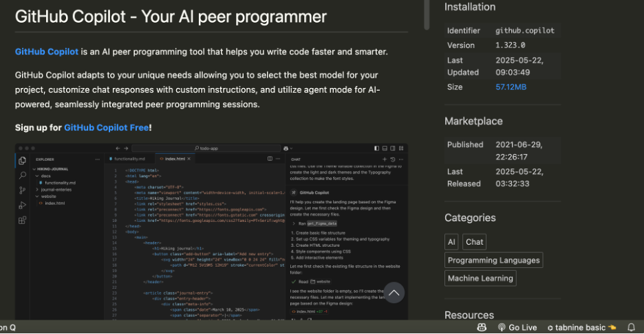Click the Categories section heading

[x=470, y=217]
